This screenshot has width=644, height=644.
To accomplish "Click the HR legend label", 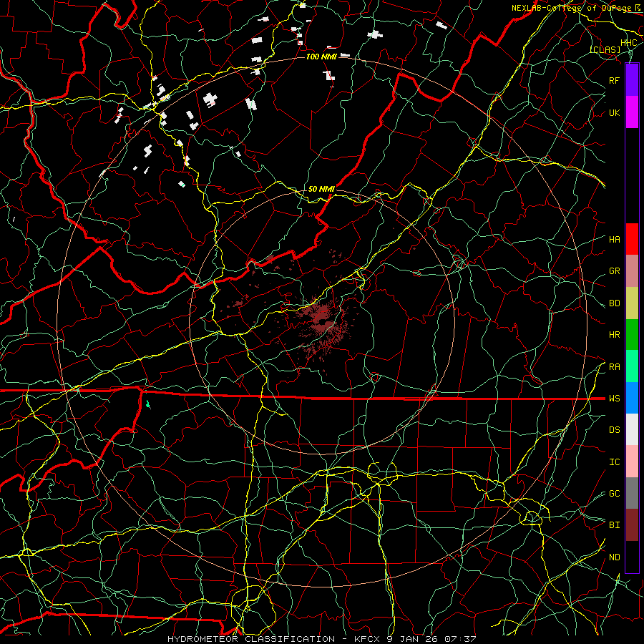I will tap(615, 335).
